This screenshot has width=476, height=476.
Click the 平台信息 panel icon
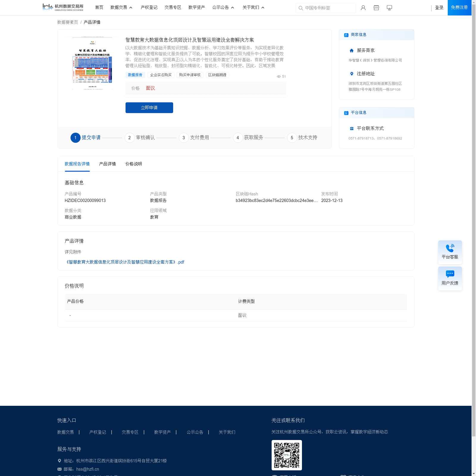tap(346, 113)
